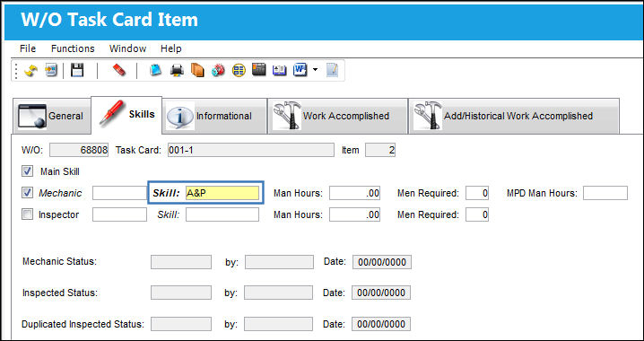Click the Mechanic row Man Hours field
This screenshot has height=341, width=644.
(x=354, y=193)
